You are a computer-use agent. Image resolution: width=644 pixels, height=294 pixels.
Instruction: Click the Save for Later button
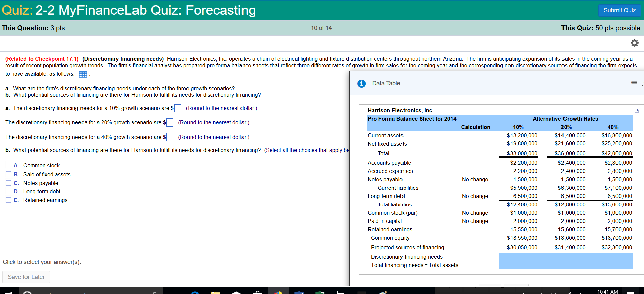(26, 277)
